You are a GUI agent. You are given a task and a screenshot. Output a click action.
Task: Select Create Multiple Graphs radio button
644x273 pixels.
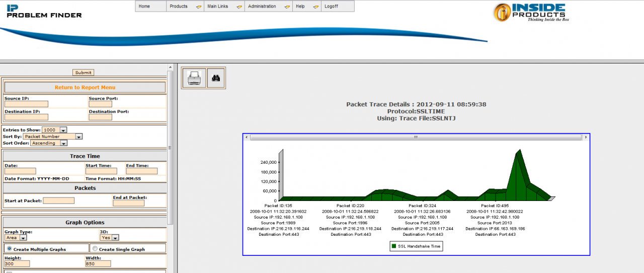click(9, 249)
